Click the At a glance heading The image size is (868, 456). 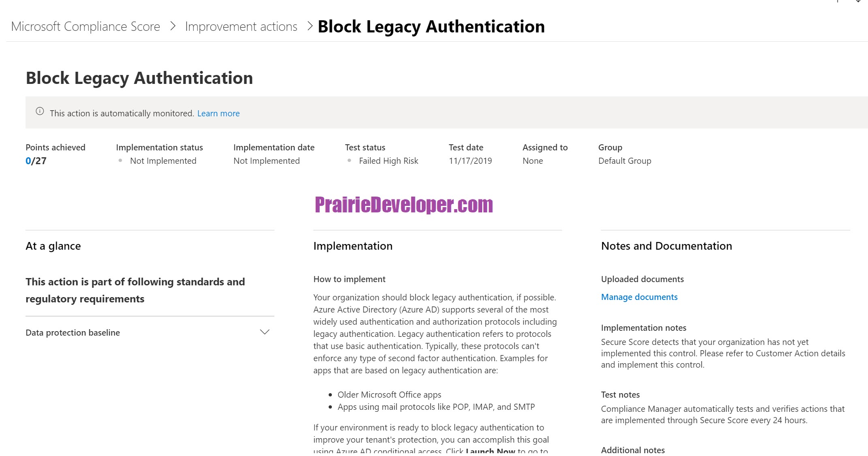(53, 246)
